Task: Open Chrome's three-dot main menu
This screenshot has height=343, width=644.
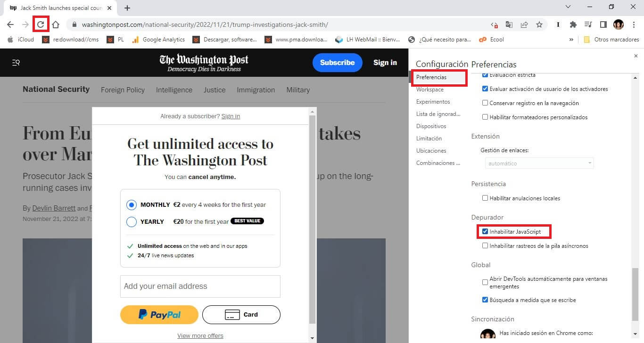Action: (x=634, y=24)
